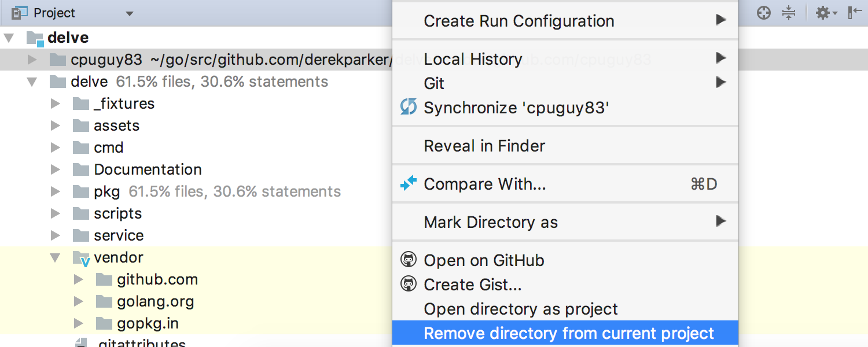Expand the golang.org folder arrow
Viewport: 868px width, 347px height.
coord(79,302)
